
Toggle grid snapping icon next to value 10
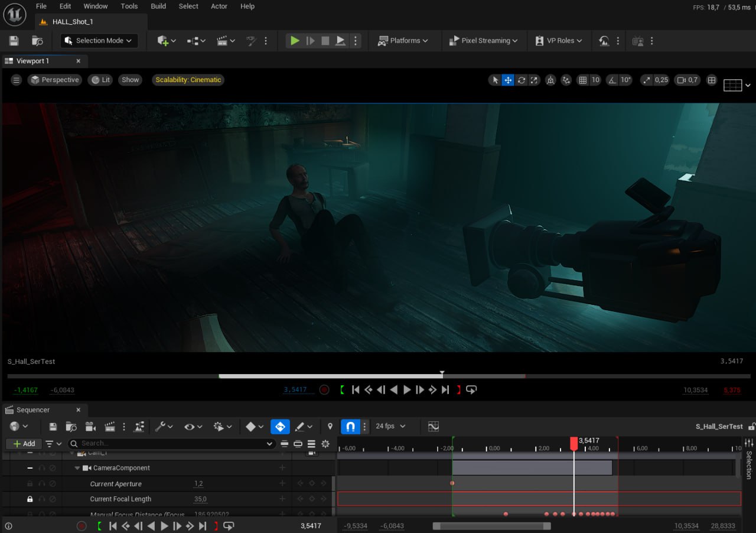pyautogui.click(x=583, y=80)
